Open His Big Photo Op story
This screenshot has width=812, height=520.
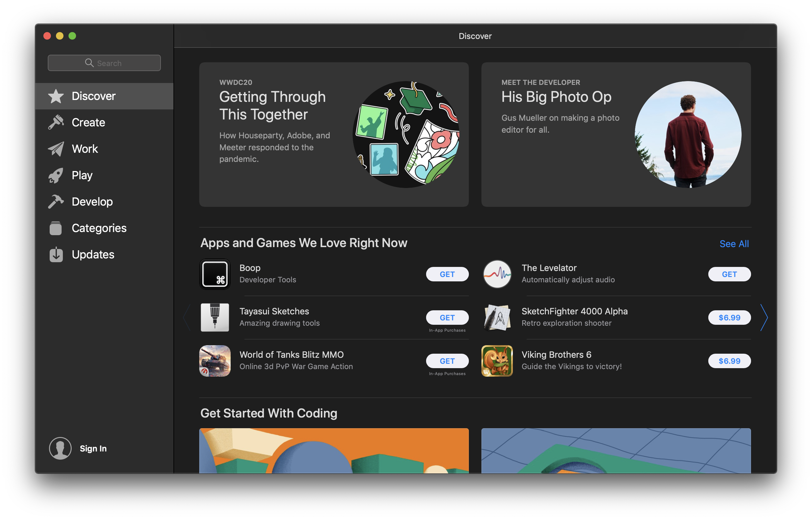click(616, 134)
